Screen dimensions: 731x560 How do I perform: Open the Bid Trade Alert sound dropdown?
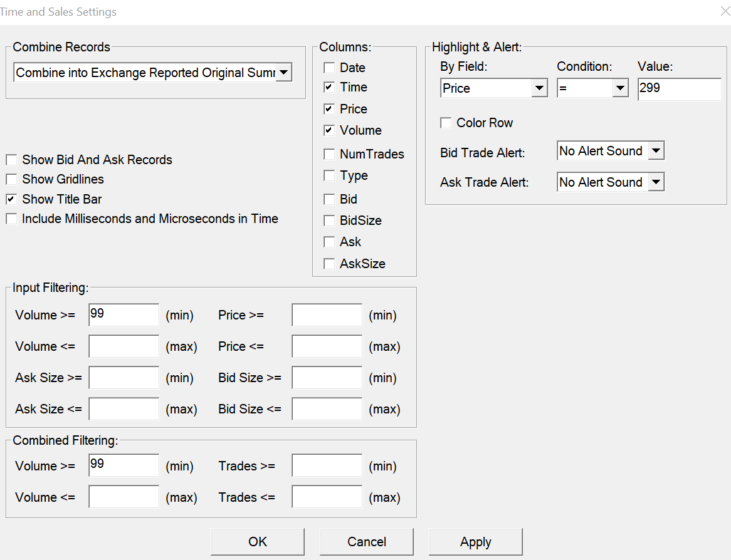656,151
